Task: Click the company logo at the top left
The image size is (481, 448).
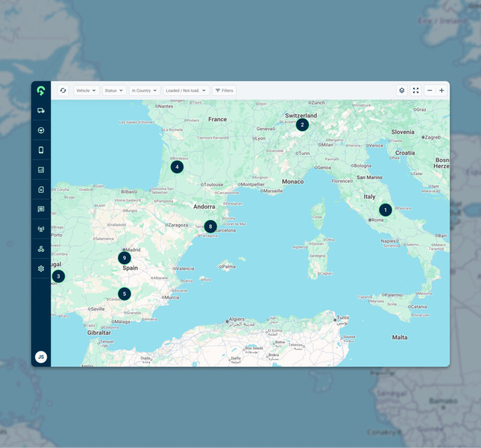Action: tap(41, 90)
